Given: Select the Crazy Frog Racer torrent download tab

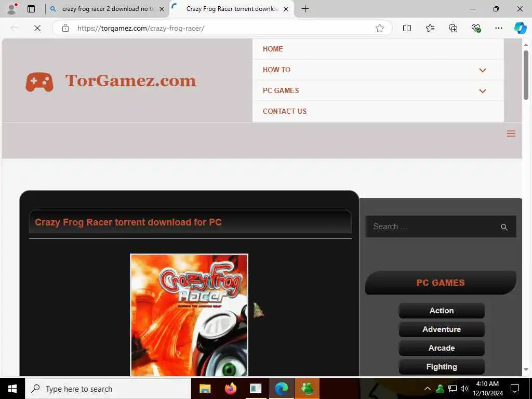Looking at the screenshot, I should 232,9.
